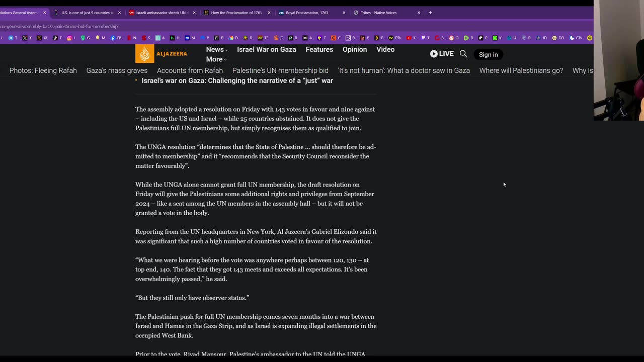Click the Al Jazeera logo
The width and height of the screenshot is (644, 362).
pos(161,54)
